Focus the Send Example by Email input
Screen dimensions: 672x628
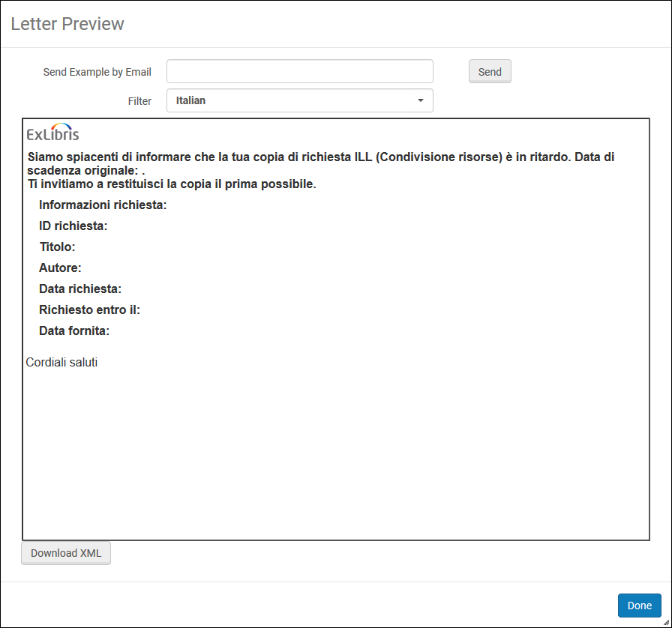pyautogui.click(x=299, y=71)
